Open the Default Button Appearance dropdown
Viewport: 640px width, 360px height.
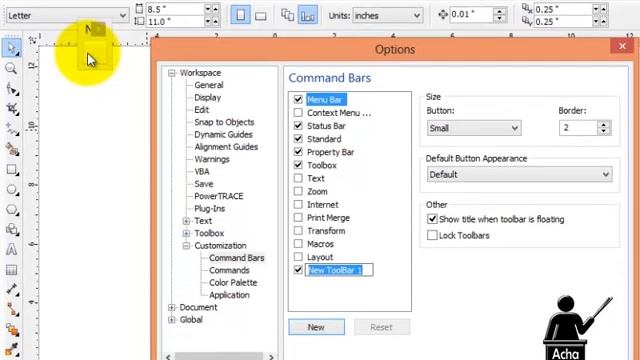point(519,175)
